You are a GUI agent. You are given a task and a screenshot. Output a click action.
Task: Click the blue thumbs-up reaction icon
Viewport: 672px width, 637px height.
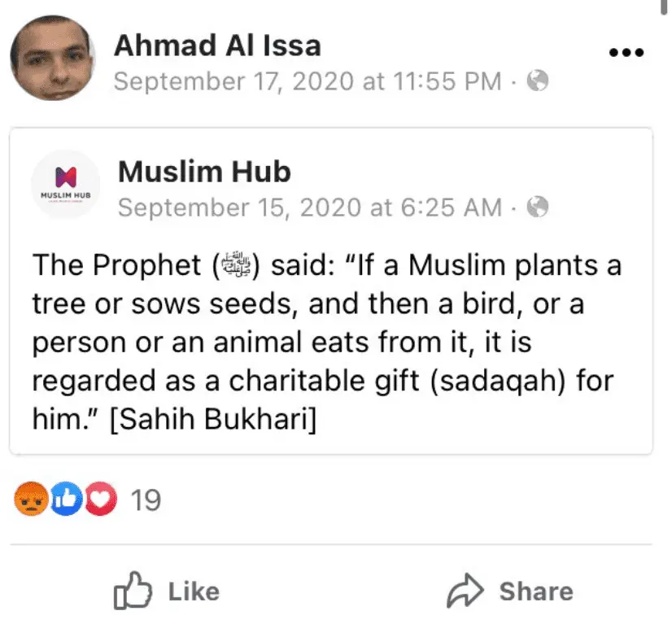[x=67, y=498]
